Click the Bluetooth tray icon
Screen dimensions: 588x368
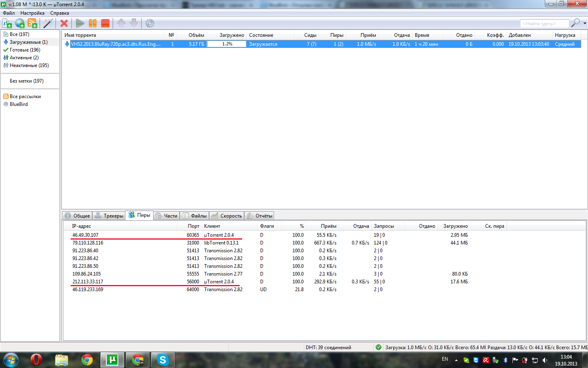(505, 360)
